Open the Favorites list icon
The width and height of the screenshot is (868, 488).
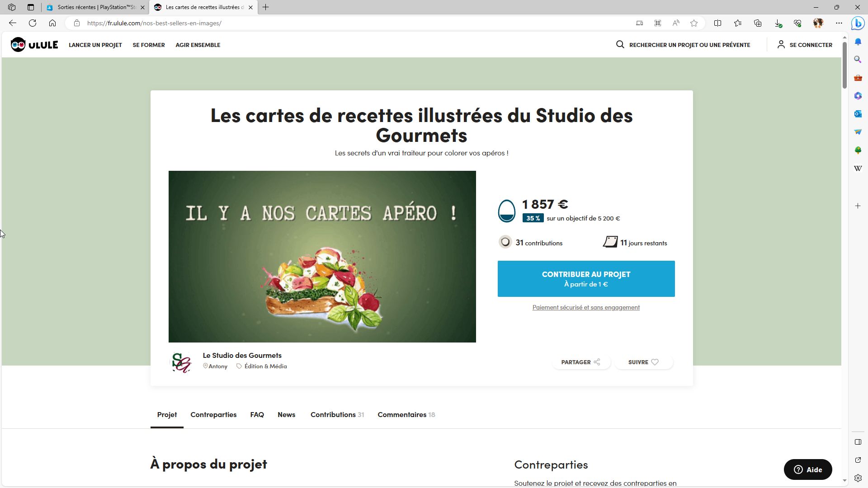(x=738, y=23)
